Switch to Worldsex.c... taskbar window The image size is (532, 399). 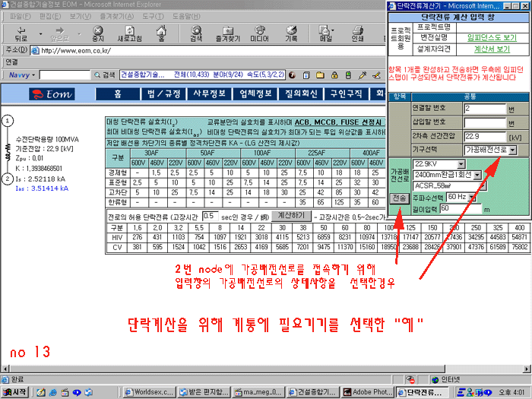pos(149,392)
